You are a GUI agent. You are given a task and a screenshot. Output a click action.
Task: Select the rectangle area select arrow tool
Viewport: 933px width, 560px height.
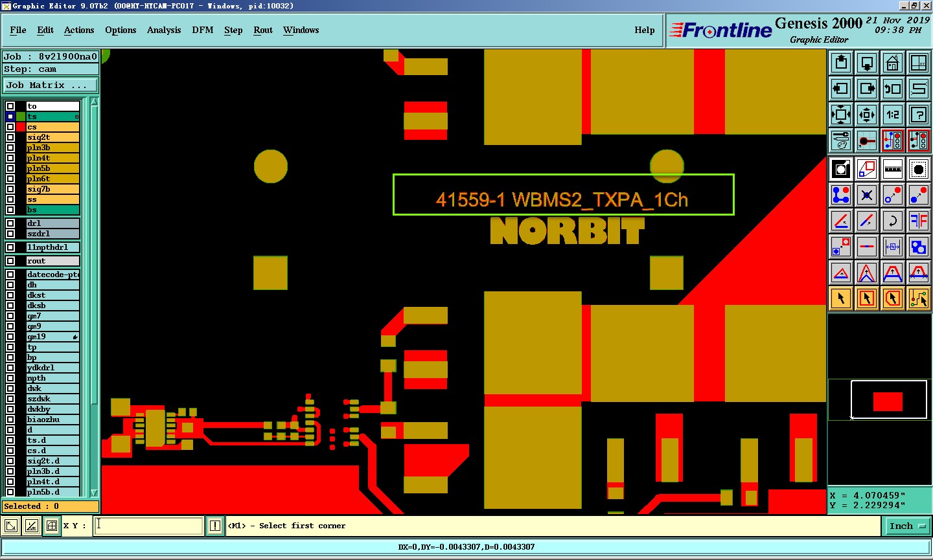pyautogui.click(x=867, y=298)
